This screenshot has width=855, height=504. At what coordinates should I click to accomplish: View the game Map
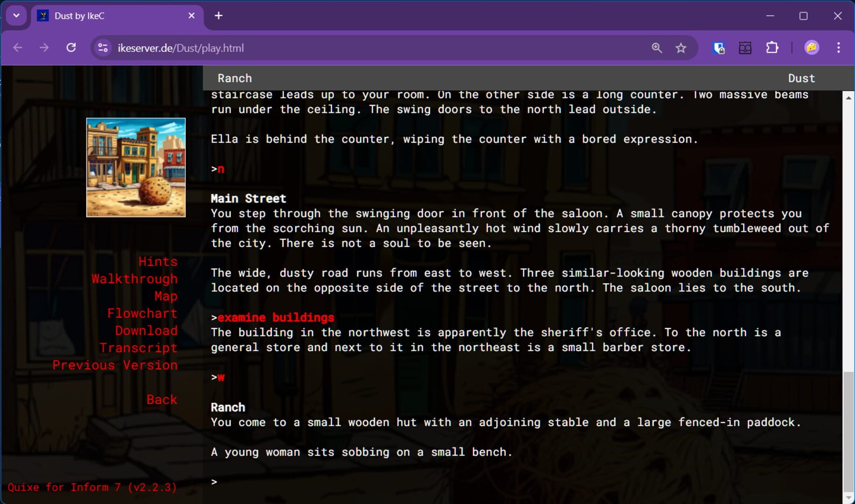pos(166,296)
